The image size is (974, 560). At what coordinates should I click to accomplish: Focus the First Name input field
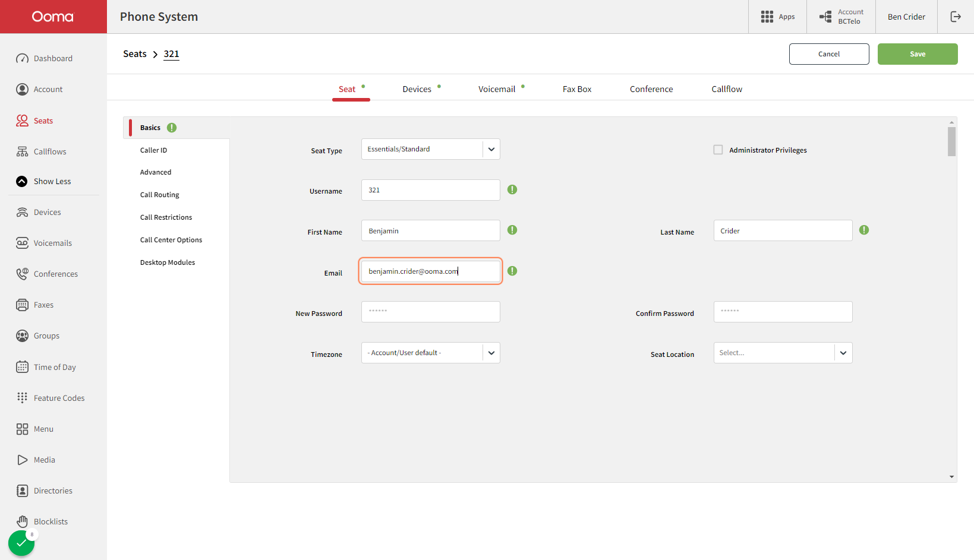pos(431,230)
